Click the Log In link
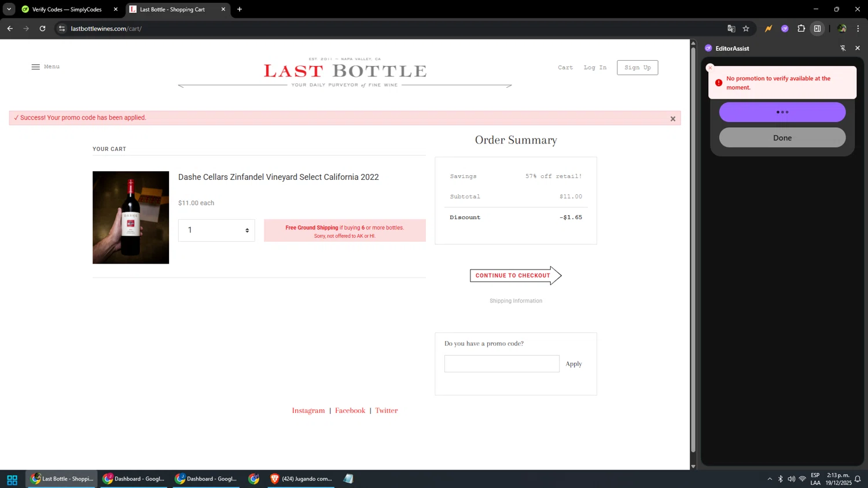Screen dimensions: 868x488 pos(595,68)
